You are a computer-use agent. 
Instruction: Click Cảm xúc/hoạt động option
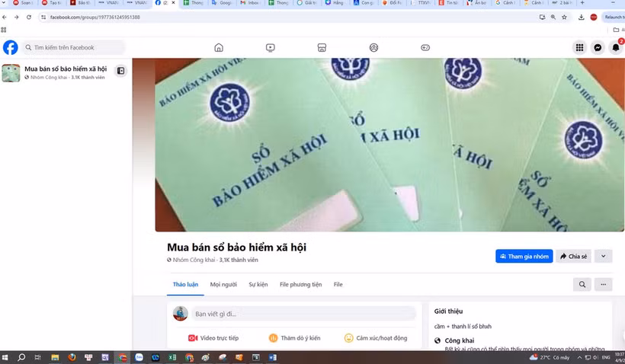pos(376,338)
